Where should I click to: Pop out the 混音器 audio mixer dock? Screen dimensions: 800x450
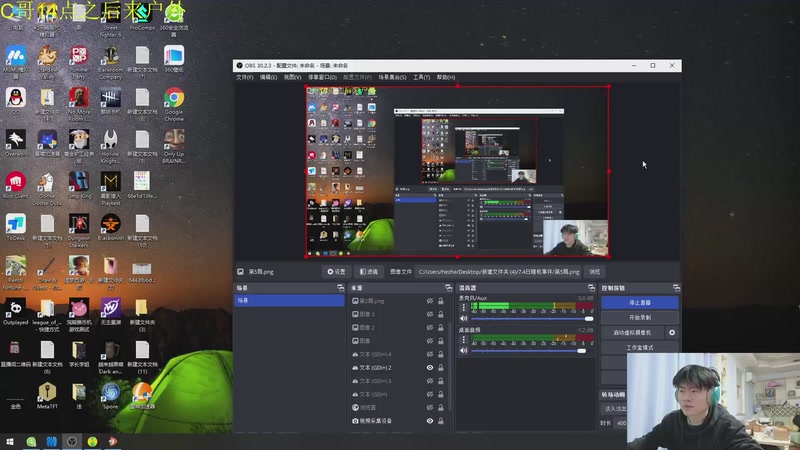[591, 288]
